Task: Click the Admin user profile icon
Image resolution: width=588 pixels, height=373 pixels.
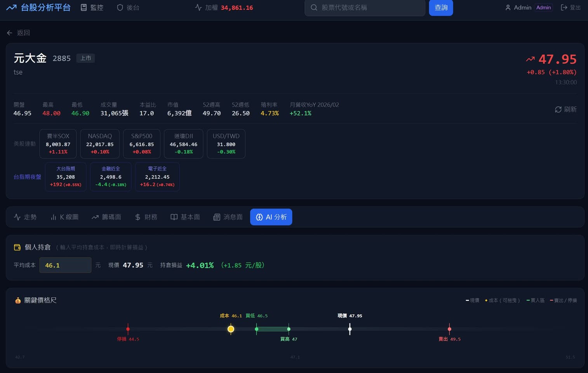Action: pos(508,7)
